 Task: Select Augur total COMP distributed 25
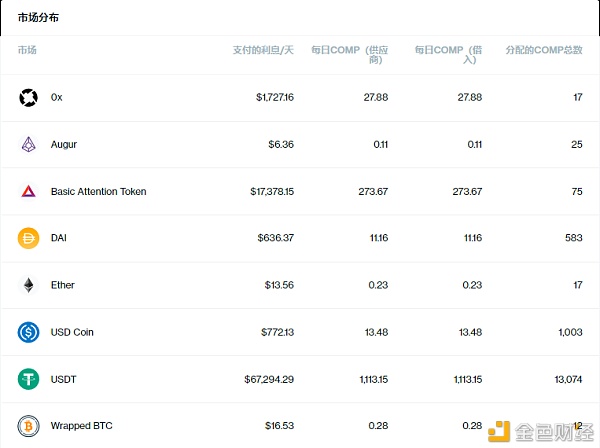point(577,145)
